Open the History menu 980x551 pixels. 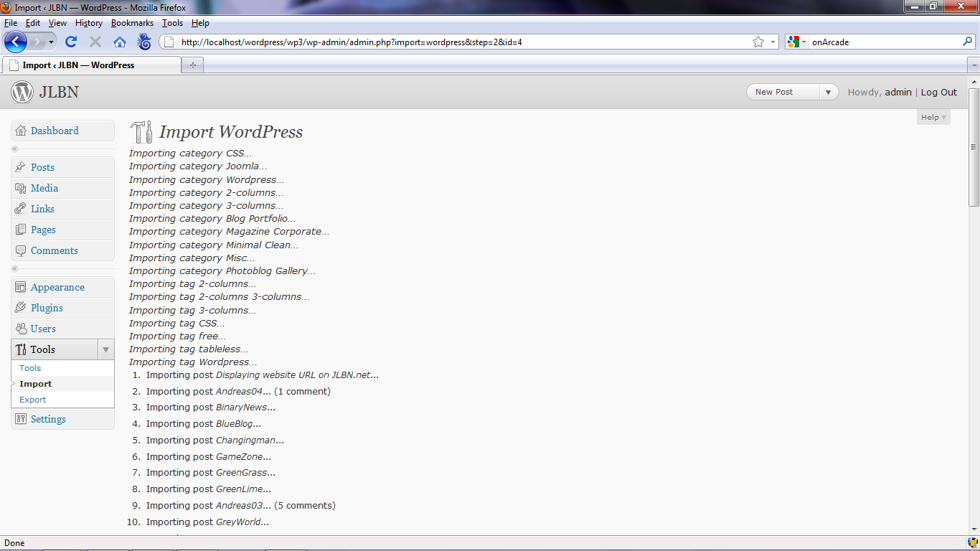coord(88,23)
